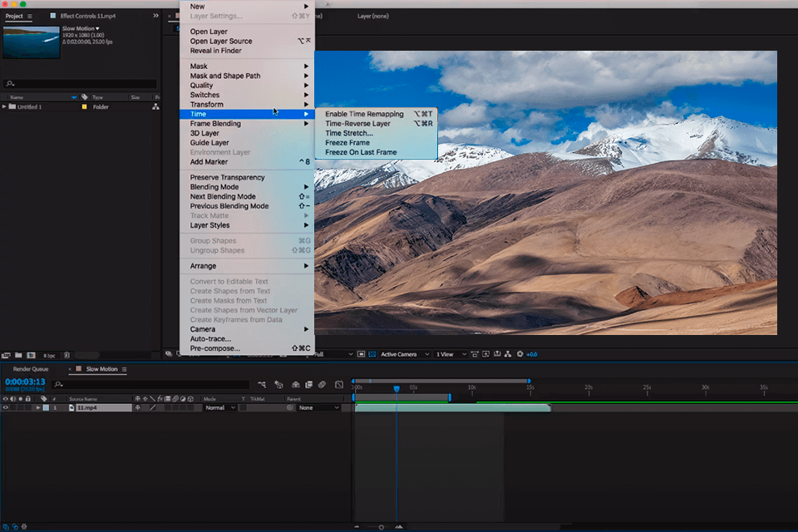Open project flowchart icon beside Folder row
Image resolution: width=798 pixels, height=532 pixels.
[155, 106]
